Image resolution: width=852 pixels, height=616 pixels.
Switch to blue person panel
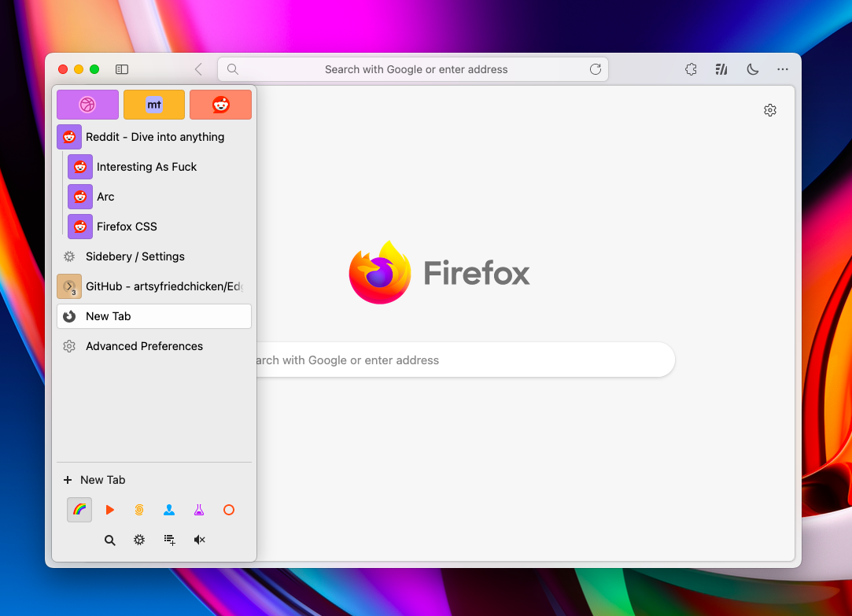coord(169,510)
